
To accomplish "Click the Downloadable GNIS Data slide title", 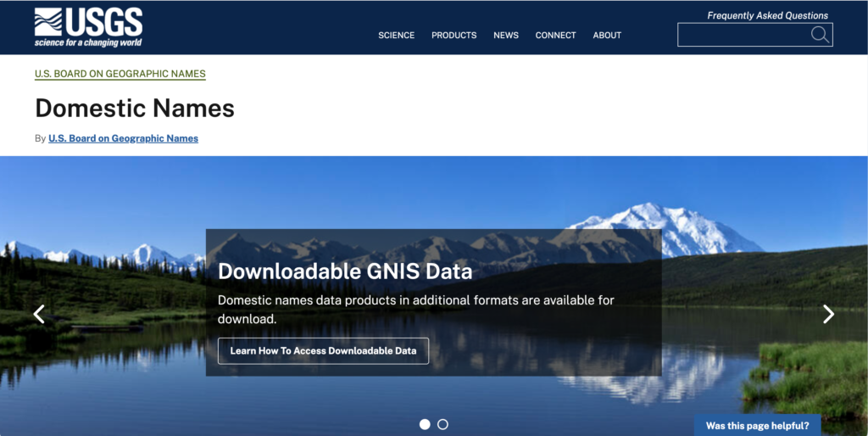I will 345,271.
